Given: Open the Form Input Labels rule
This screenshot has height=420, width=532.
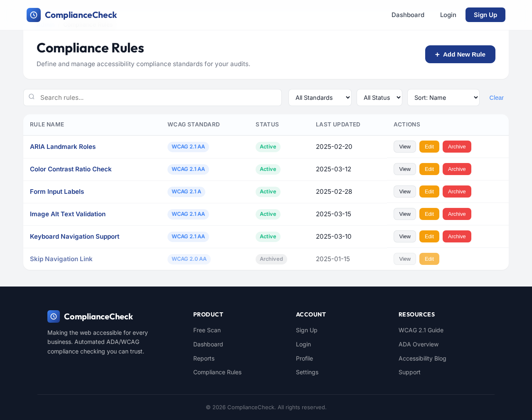Looking at the screenshot, I should pos(57,192).
